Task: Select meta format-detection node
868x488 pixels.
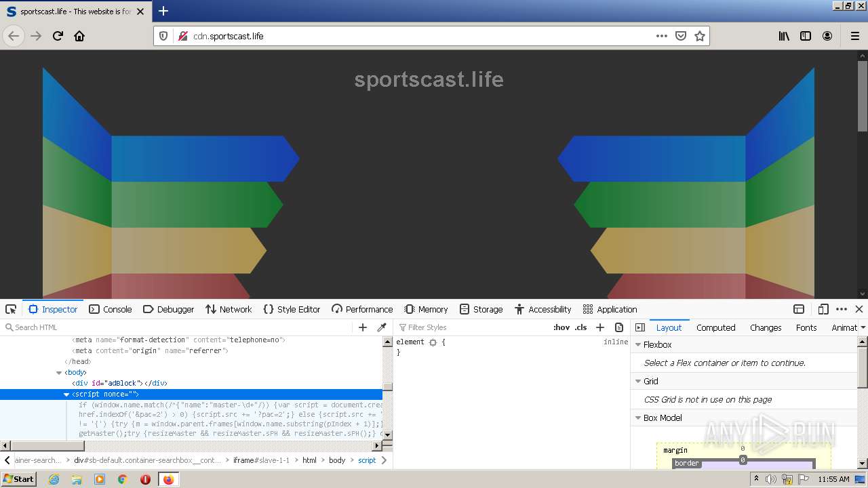Action: point(178,340)
